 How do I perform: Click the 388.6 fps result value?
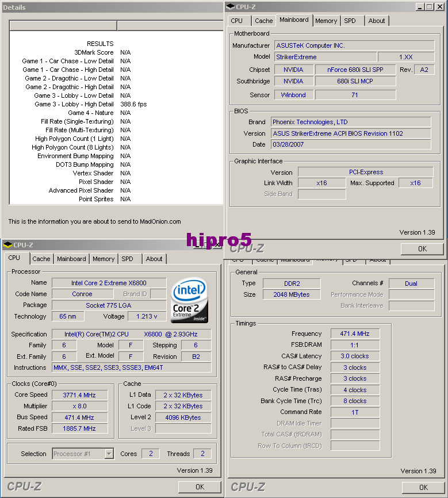[x=133, y=104]
